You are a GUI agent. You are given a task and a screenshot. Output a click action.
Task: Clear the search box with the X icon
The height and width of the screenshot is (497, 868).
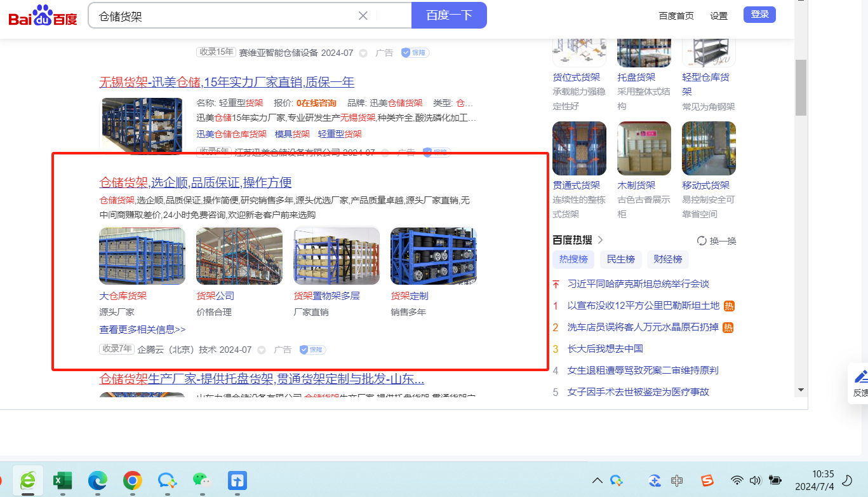[x=363, y=15]
